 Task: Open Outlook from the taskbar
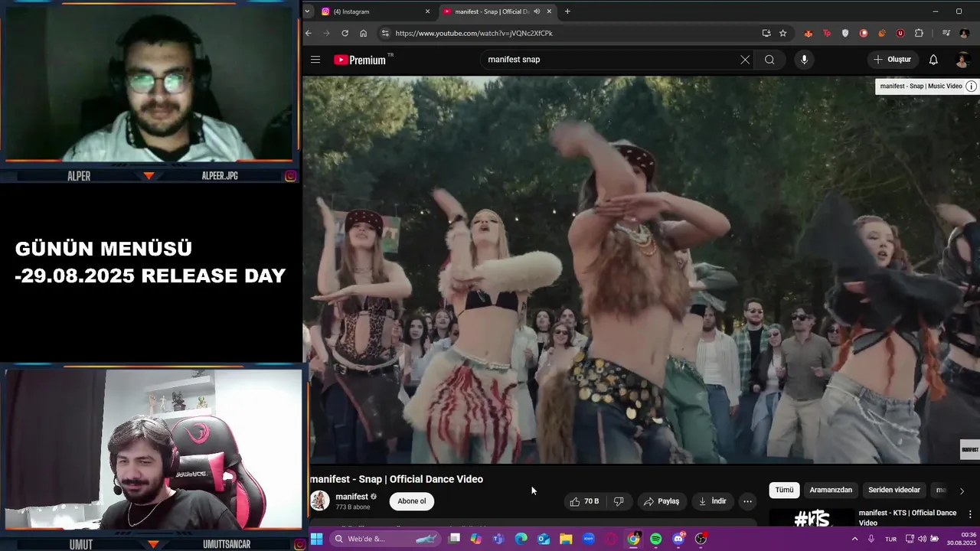[x=544, y=539]
